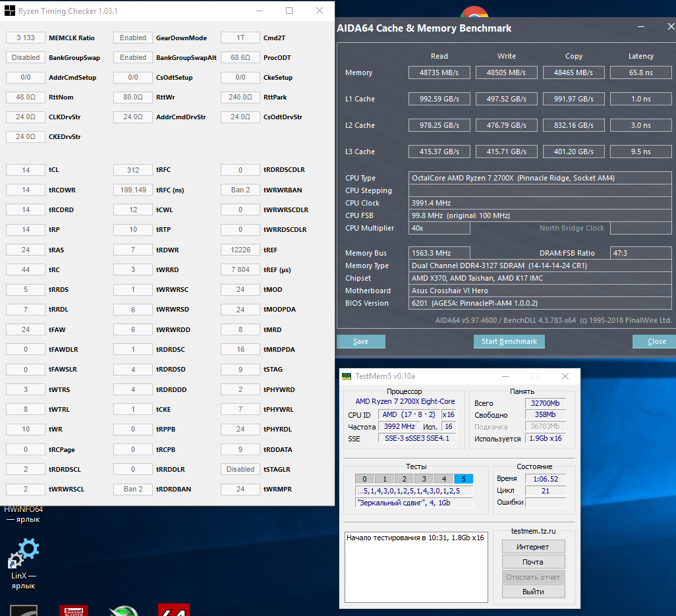Click GearDownMode Enabled field
The width and height of the screenshot is (676, 616).
point(133,38)
